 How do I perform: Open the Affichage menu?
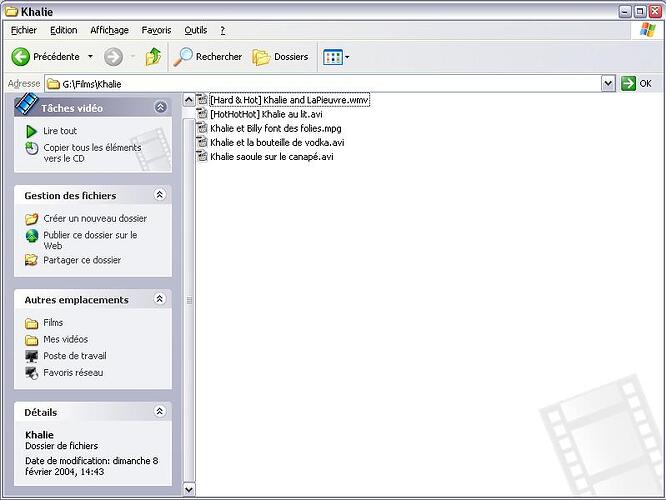point(109,31)
